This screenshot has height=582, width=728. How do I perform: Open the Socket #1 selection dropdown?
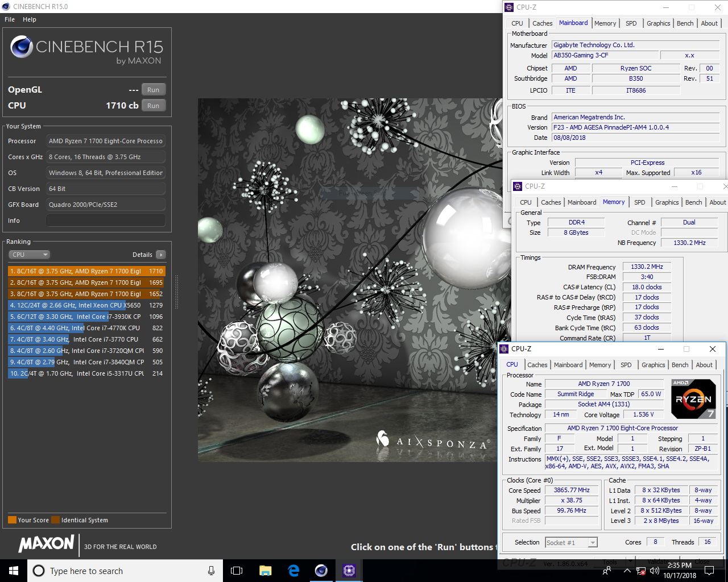point(572,542)
